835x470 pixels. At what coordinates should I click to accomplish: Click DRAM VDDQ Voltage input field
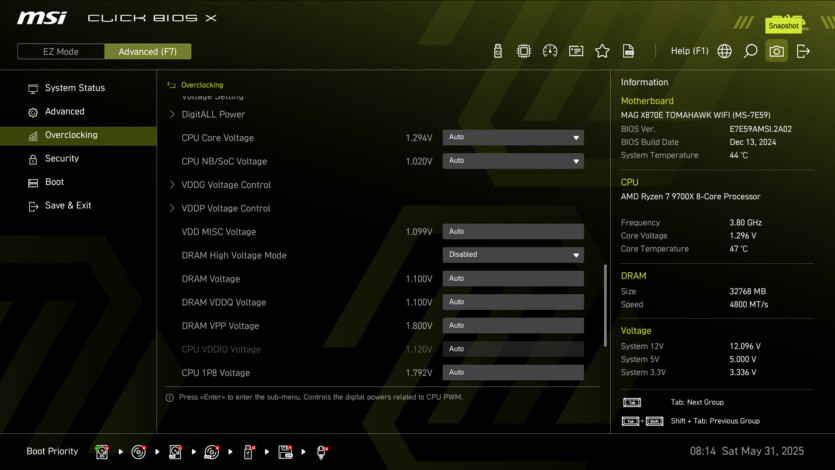click(x=513, y=302)
